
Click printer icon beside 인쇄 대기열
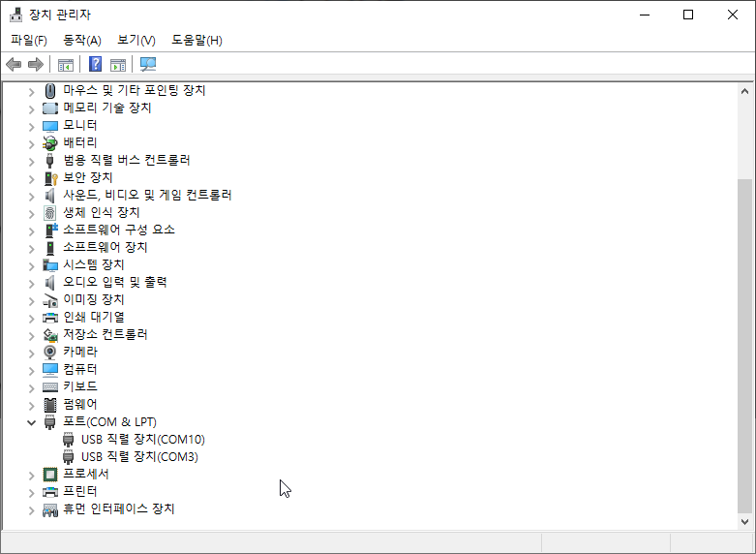[x=50, y=318]
